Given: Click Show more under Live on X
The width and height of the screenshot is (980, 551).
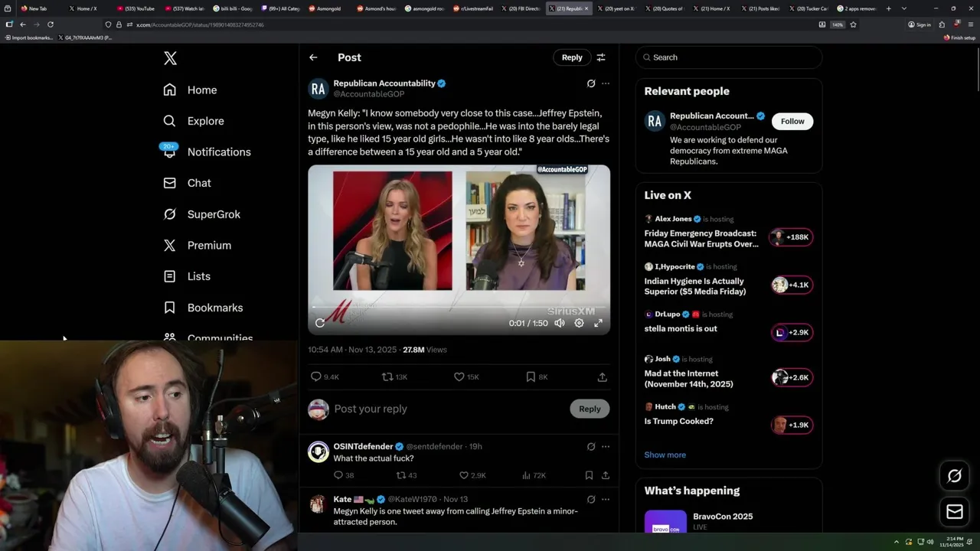Looking at the screenshot, I should point(665,455).
